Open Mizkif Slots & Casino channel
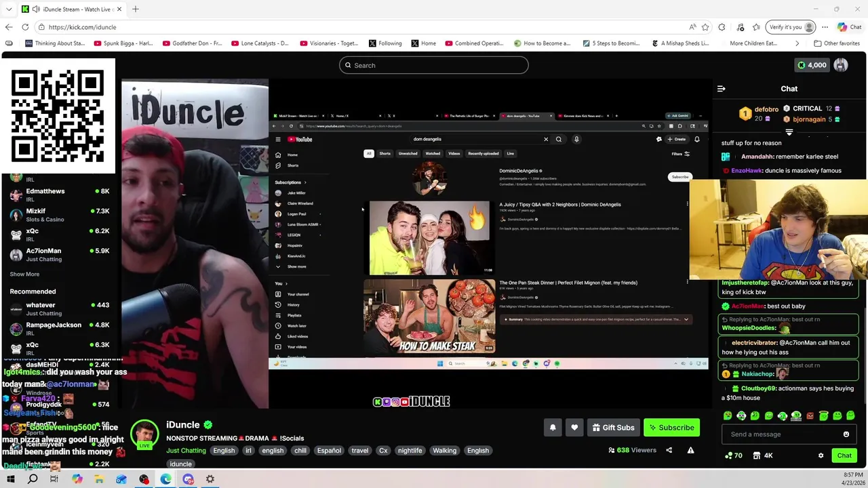This screenshot has height=488, width=868. pos(59,215)
